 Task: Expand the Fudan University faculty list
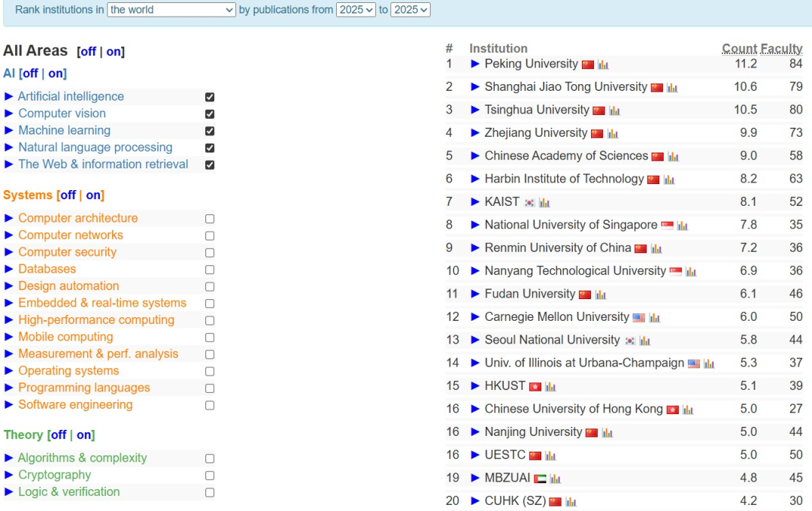click(x=475, y=294)
